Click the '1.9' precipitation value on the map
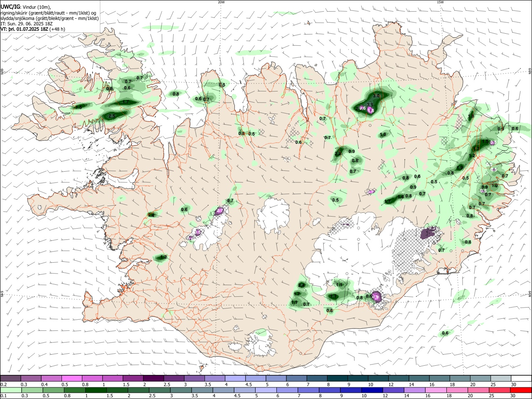The height and width of the screenshot is (399, 532). pyautogui.click(x=460, y=167)
